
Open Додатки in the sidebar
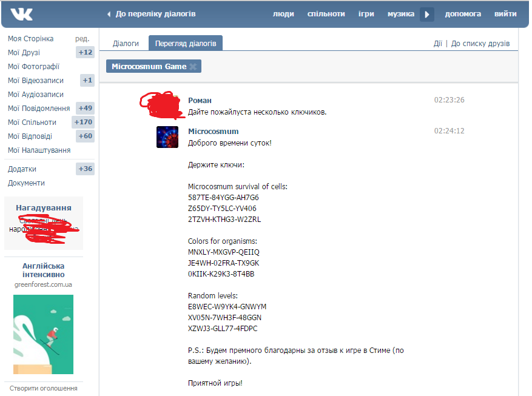[22, 169]
